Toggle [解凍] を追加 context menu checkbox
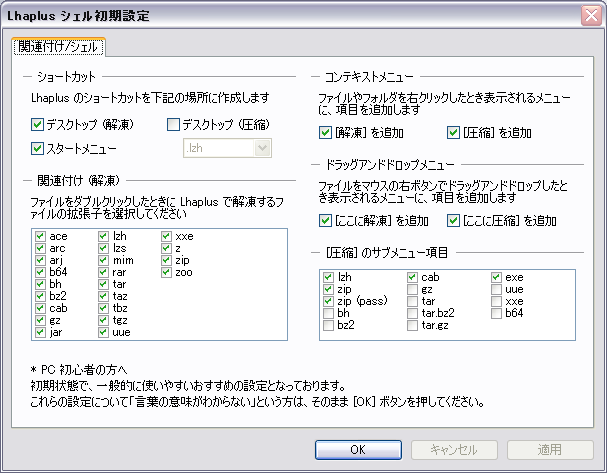The height and width of the screenshot is (473, 607). 325,133
